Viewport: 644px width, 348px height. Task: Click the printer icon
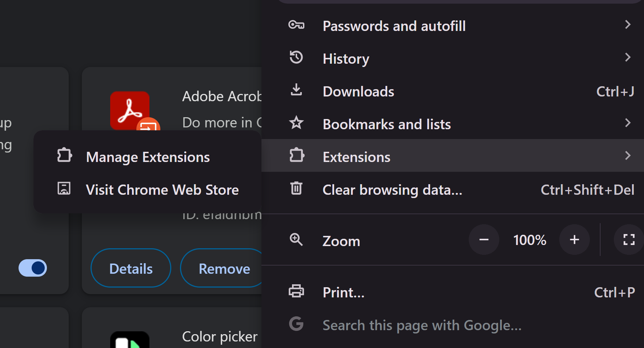click(296, 291)
